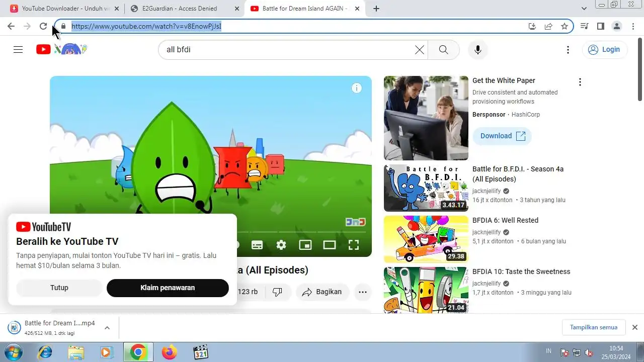
Task: Click the IN language indicator
Action: coord(548,351)
